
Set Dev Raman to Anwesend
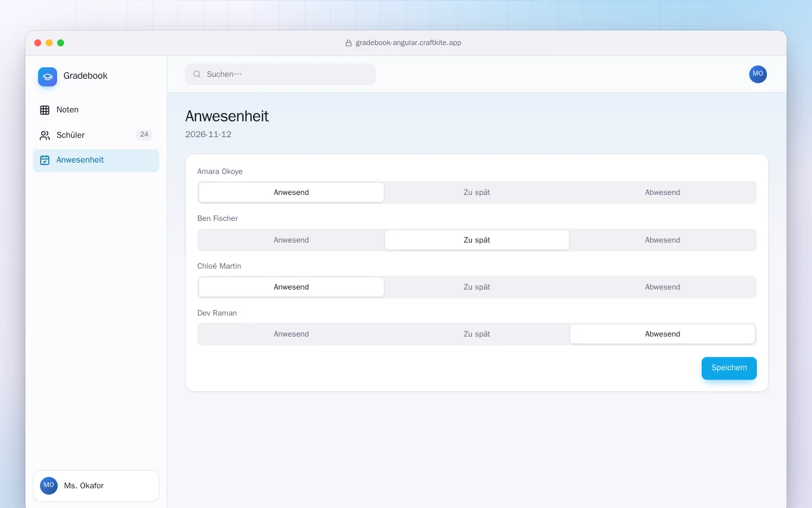coord(291,334)
